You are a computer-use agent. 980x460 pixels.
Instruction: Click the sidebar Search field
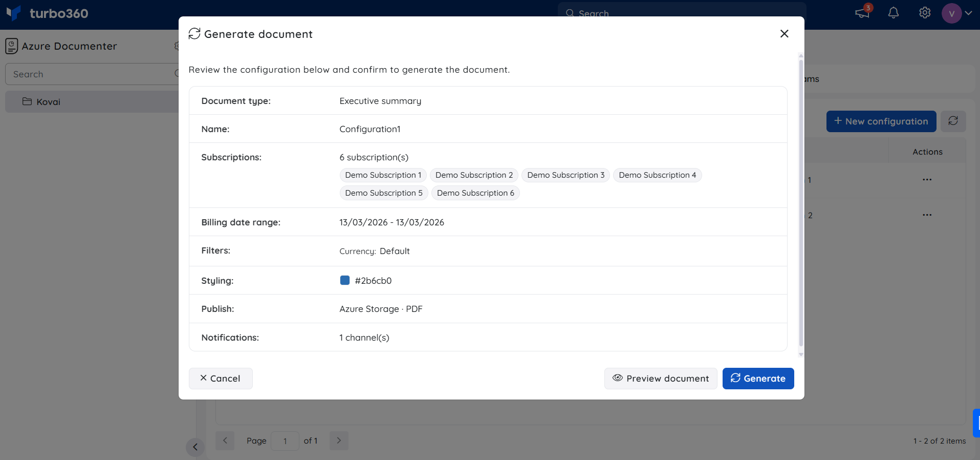pos(92,74)
